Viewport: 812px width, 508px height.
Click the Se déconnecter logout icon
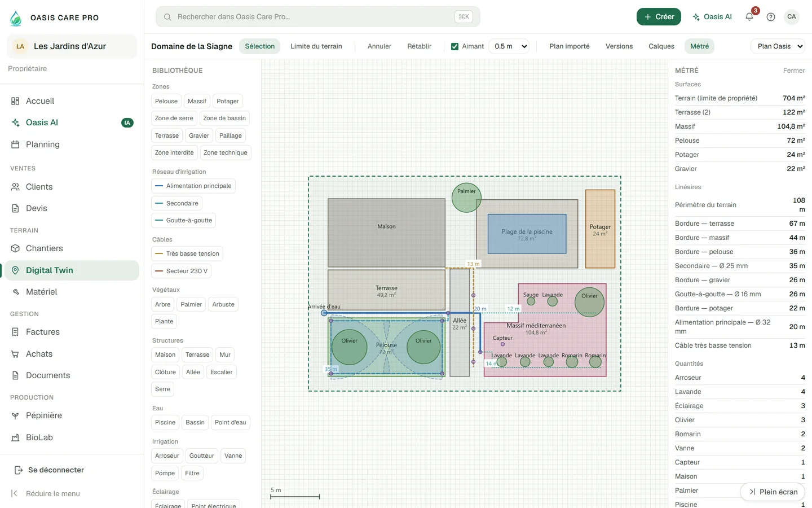[x=18, y=470]
